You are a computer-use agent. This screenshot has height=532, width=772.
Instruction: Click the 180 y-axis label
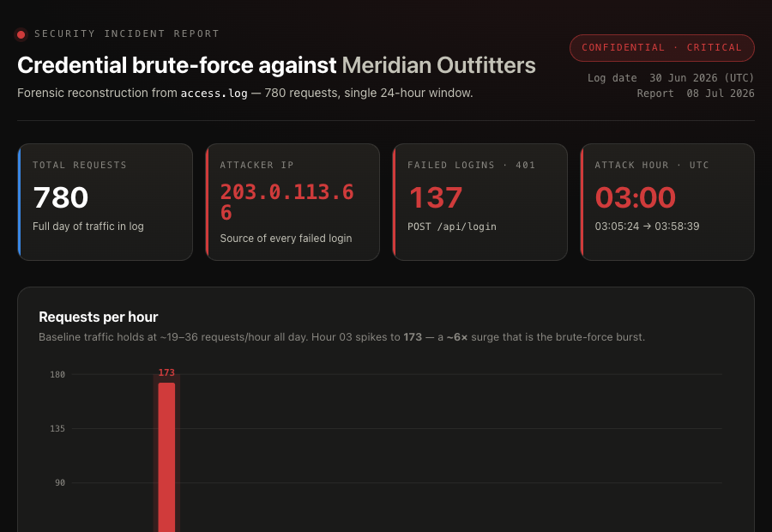57,375
